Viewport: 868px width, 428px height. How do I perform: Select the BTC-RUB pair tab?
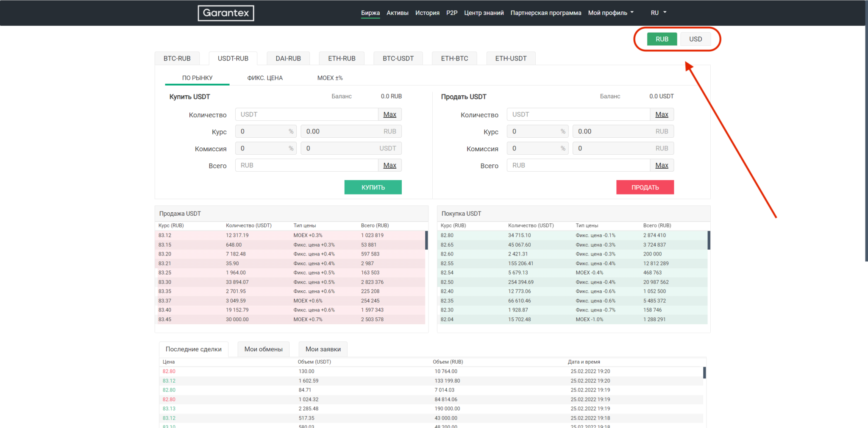coord(177,58)
